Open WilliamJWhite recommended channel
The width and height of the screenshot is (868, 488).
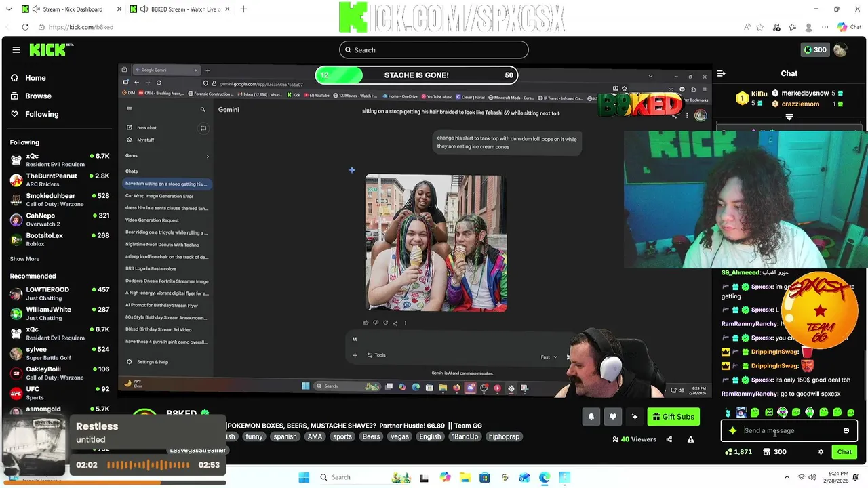pos(59,314)
